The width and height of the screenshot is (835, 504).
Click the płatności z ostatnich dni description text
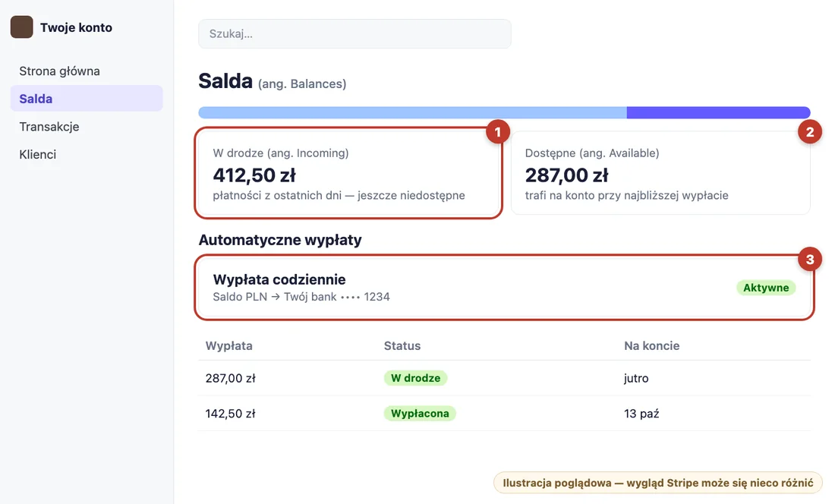(x=339, y=195)
